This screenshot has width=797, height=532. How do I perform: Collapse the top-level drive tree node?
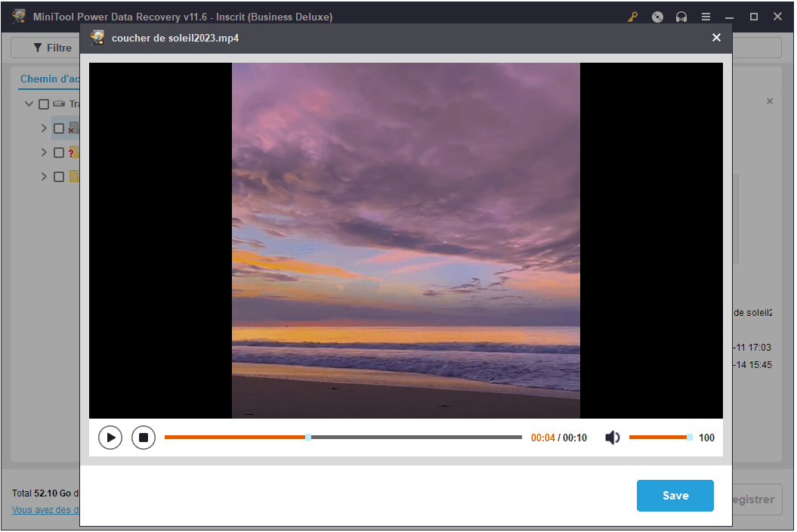(29, 104)
